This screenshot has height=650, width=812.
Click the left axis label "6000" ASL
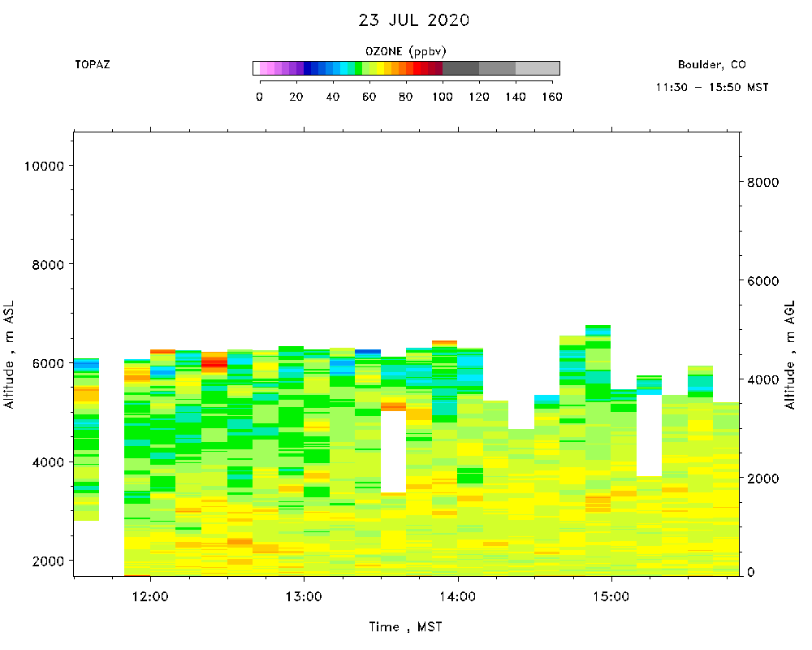pos(48,363)
